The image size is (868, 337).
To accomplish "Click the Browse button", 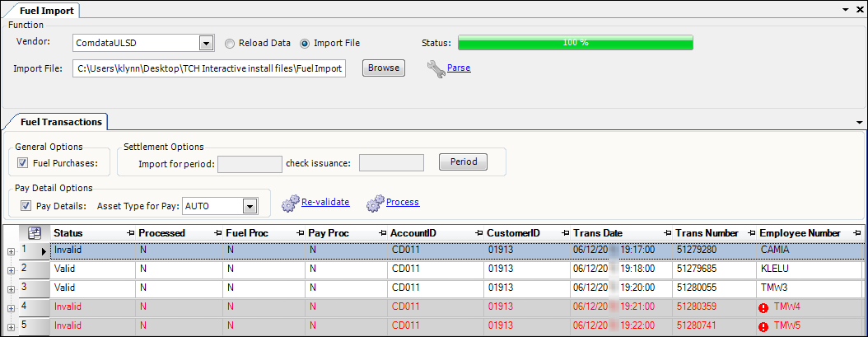I will 383,68.
